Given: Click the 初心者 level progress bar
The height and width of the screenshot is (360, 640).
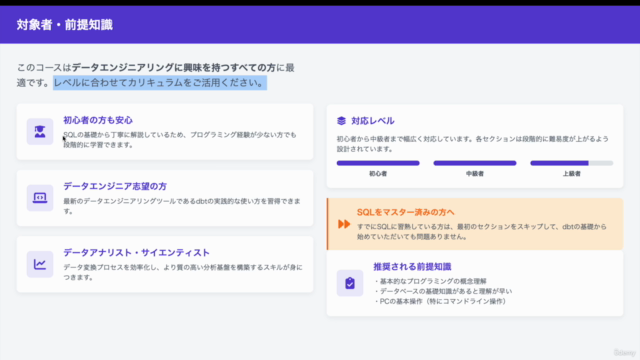Looking at the screenshot, I should tap(378, 163).
